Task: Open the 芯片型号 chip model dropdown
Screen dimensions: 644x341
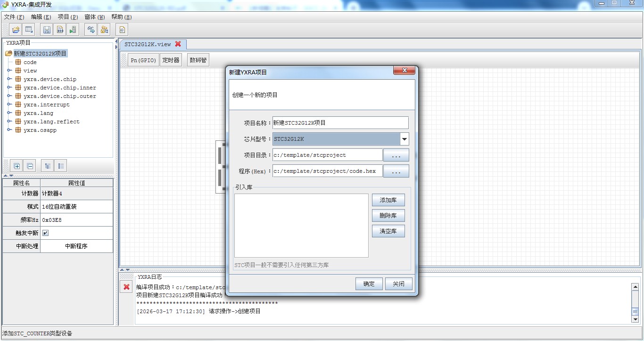Action: [x=404, y=138]
